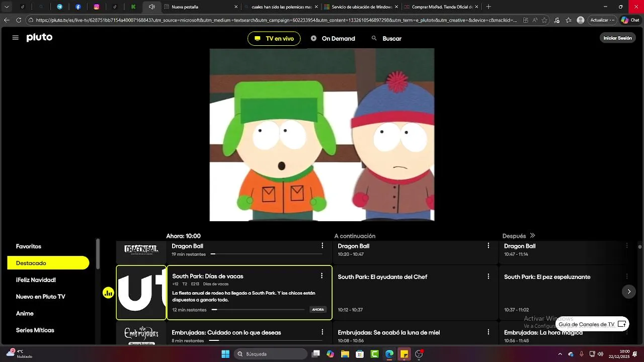644x362 pixels.
Task: Select Embrujadas: Se acabó la luna de miel
Action: (416, 334)
